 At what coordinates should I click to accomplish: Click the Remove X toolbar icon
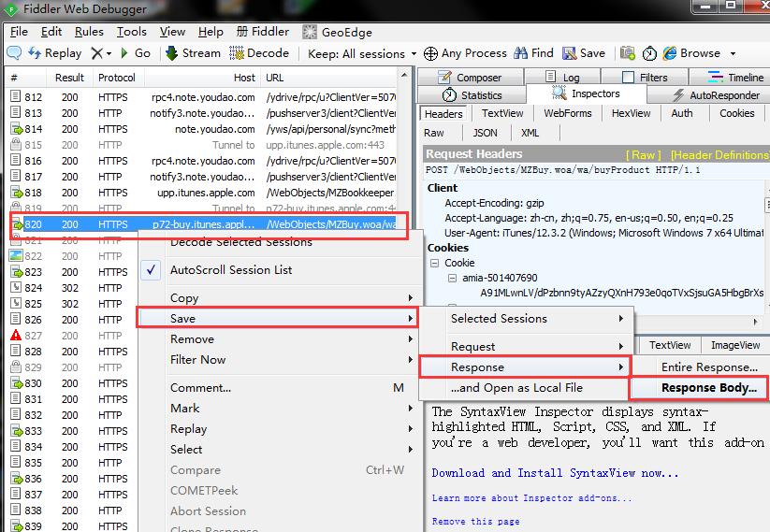(x=97, y=53)
